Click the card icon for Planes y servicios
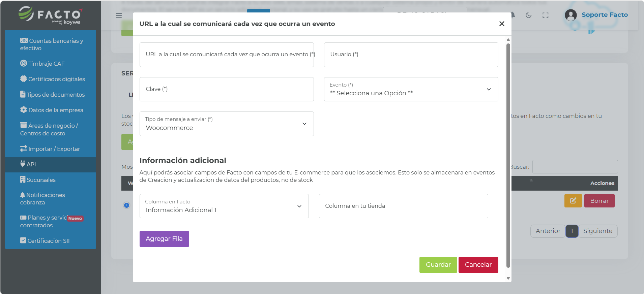 click(x=23, y=218)
